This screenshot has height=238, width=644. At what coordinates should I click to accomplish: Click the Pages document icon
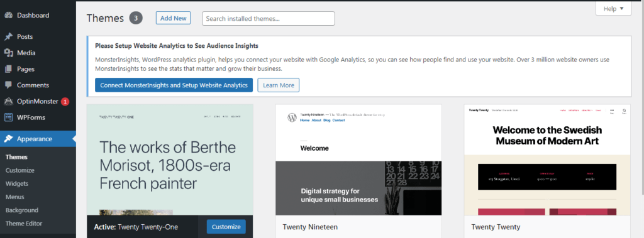click(8, 69)
